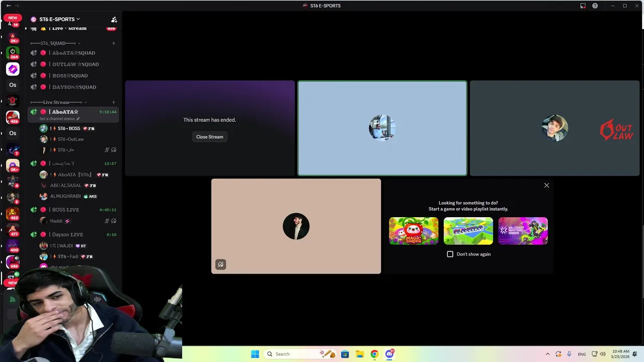Viewport: 644px width, 362px height.
Task: Open the inbox icon in the title bar
Action: [x=583, y=6]
